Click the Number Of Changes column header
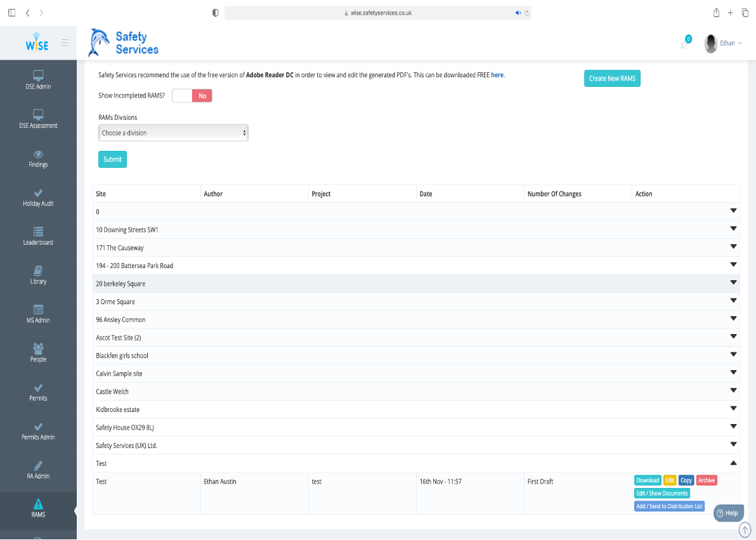Screen dimensions: 756x540 (x=578, y=194)
